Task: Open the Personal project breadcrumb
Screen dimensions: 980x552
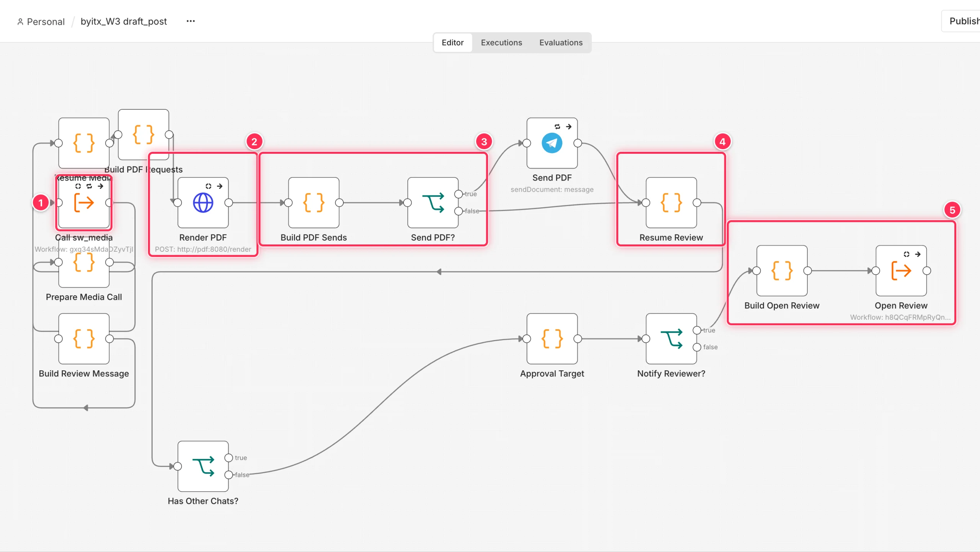Action: coord(41,21)
